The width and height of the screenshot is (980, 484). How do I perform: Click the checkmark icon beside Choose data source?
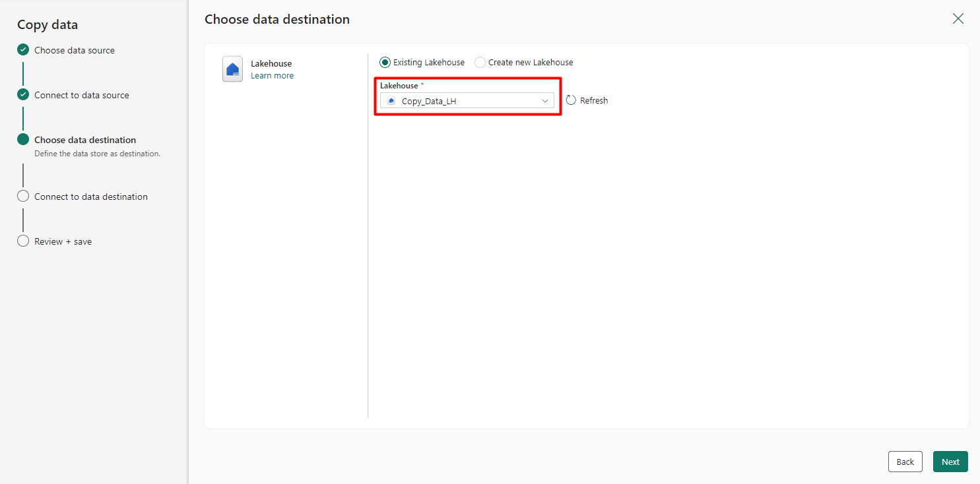23,50
